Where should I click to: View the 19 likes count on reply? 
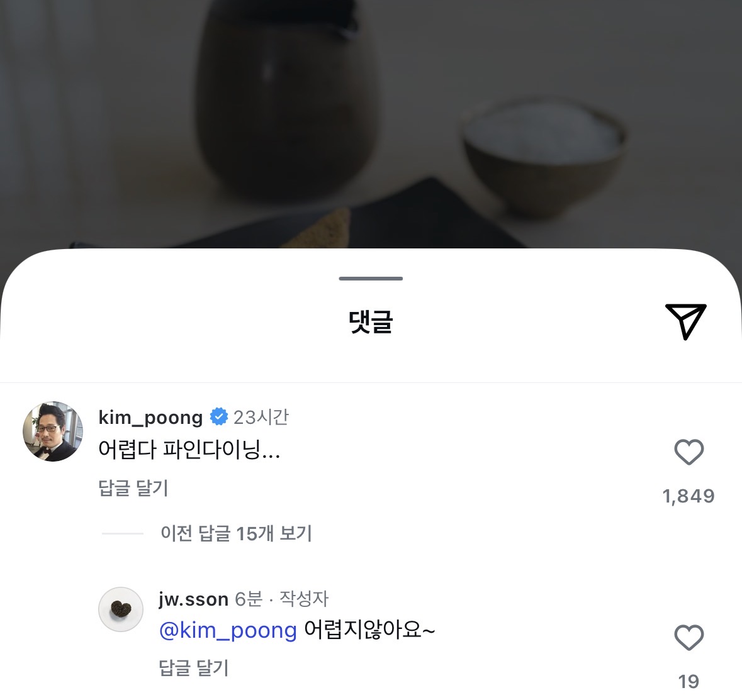pos(689,682)
